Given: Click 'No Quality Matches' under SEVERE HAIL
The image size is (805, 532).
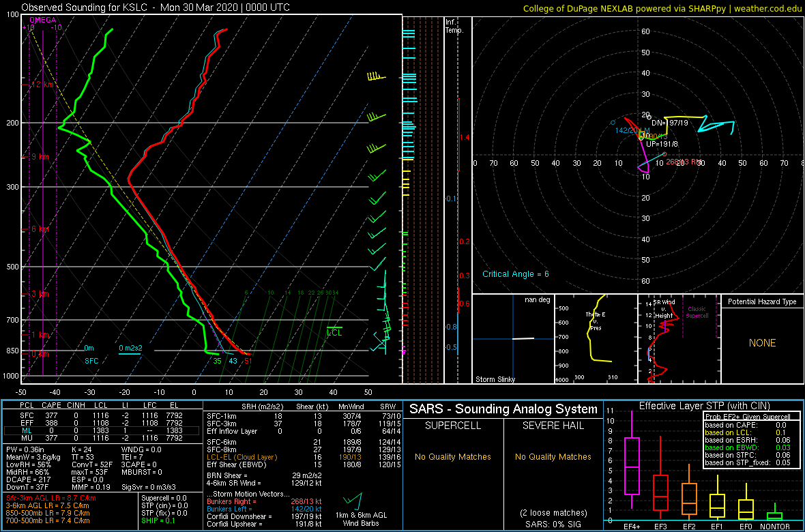Looking at the screenshot, I should point(553,456).
